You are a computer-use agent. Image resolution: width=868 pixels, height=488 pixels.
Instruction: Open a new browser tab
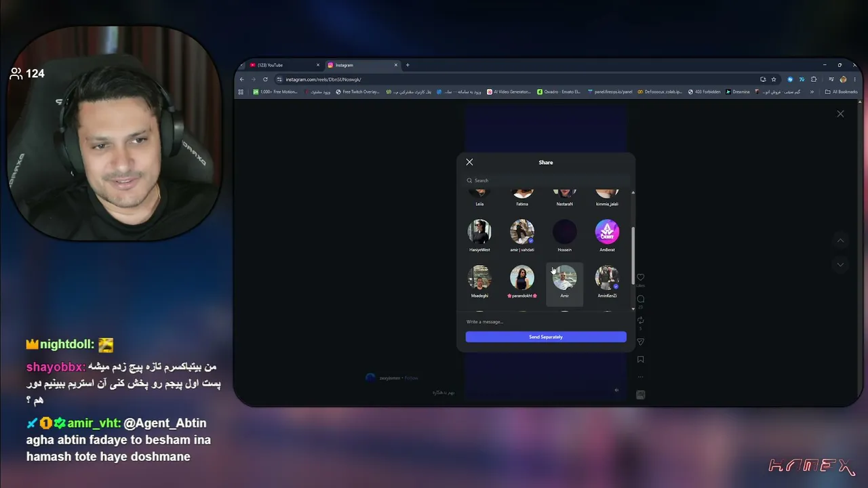[408, 65]
